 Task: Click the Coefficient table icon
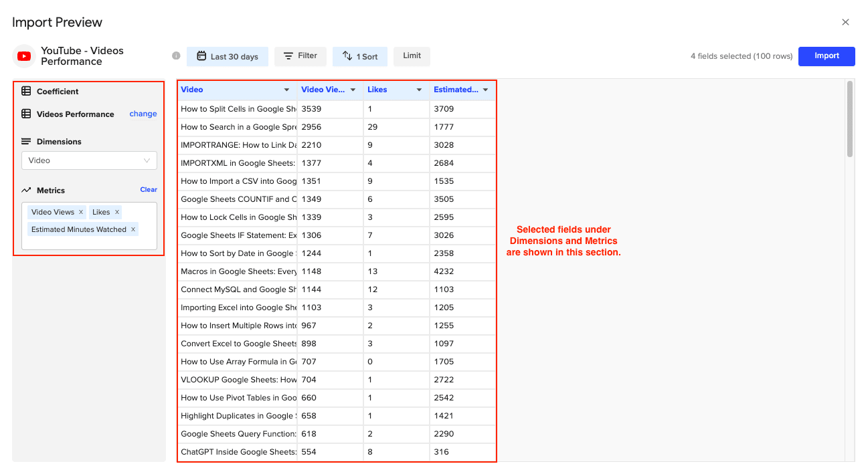26,91
